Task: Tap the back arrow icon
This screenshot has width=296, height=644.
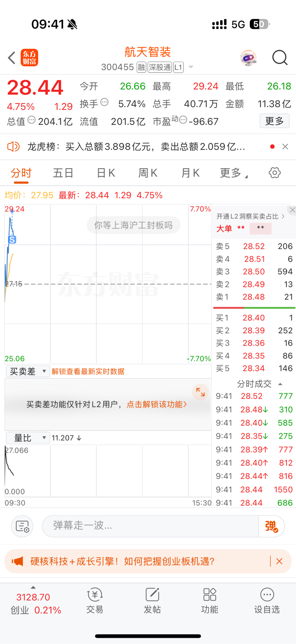Action: [12, 58]
